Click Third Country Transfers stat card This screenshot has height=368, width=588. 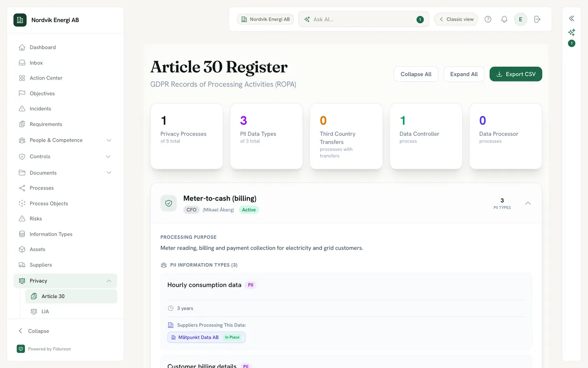pyautogui.click(x=346, y=136)
